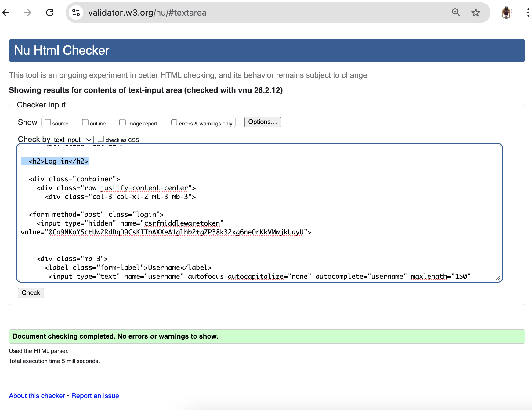Check the check as CSS option

[x=101, y=138]
